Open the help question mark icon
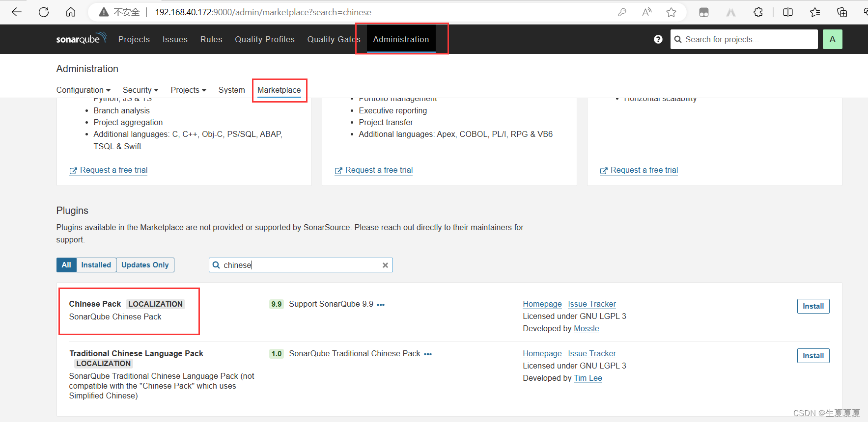This screenshot has width=868, height=422. pos(658,39)
